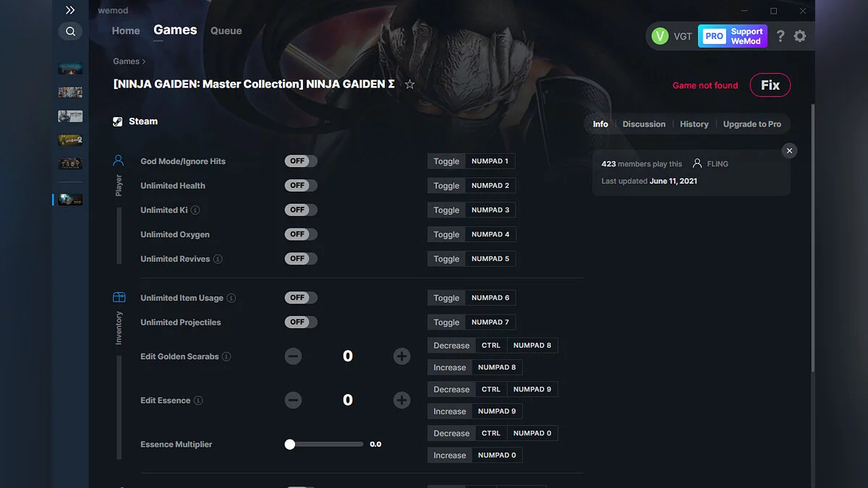Click the Game not found text
Viewport: 868px width, 488px height.
pos(705,85)
